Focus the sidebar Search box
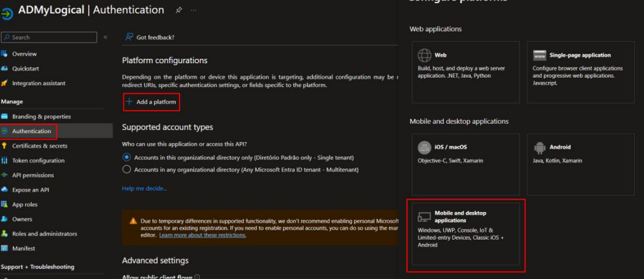Viewport: 644px width, 279px height. (49, 38)
